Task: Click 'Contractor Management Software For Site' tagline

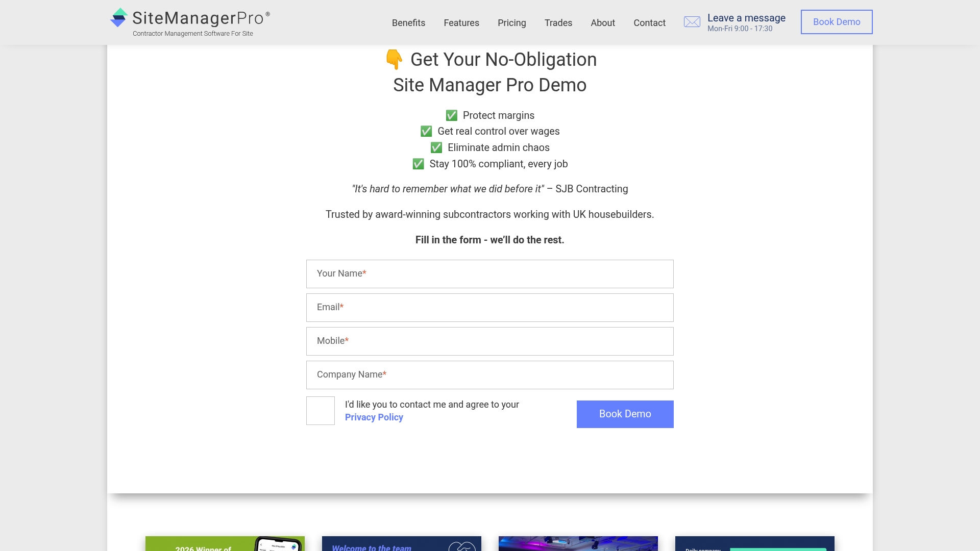Action: point(193,34)
